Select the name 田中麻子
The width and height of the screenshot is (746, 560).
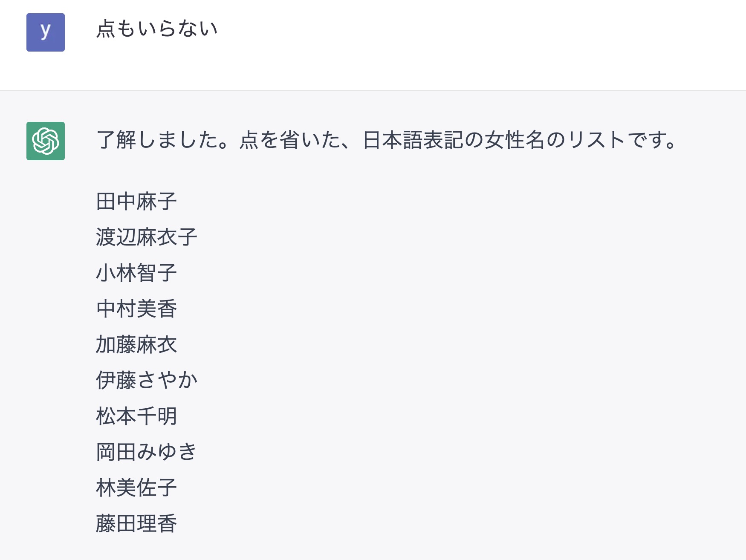tap(136, 201)
